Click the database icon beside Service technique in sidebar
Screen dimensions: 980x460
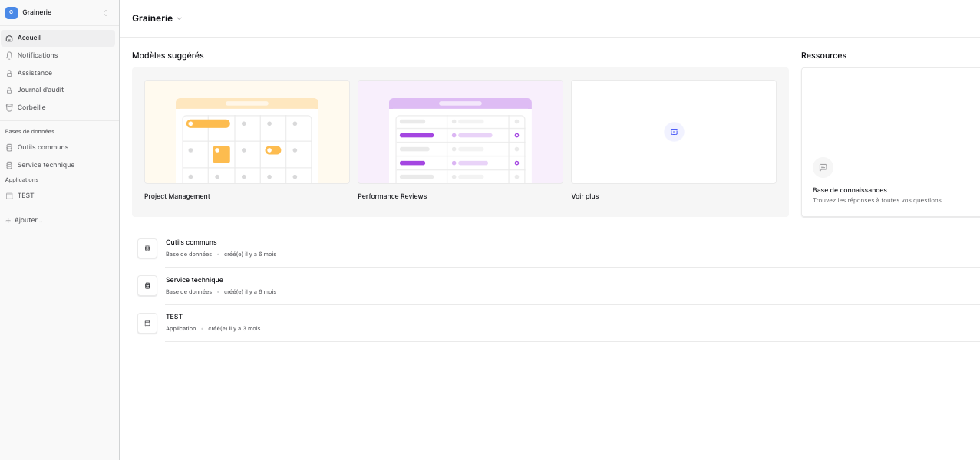tap(9, 165)
